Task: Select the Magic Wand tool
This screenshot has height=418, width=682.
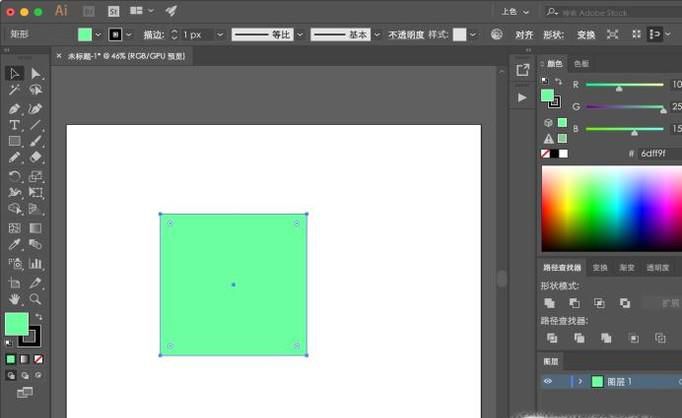Action: 15,90
